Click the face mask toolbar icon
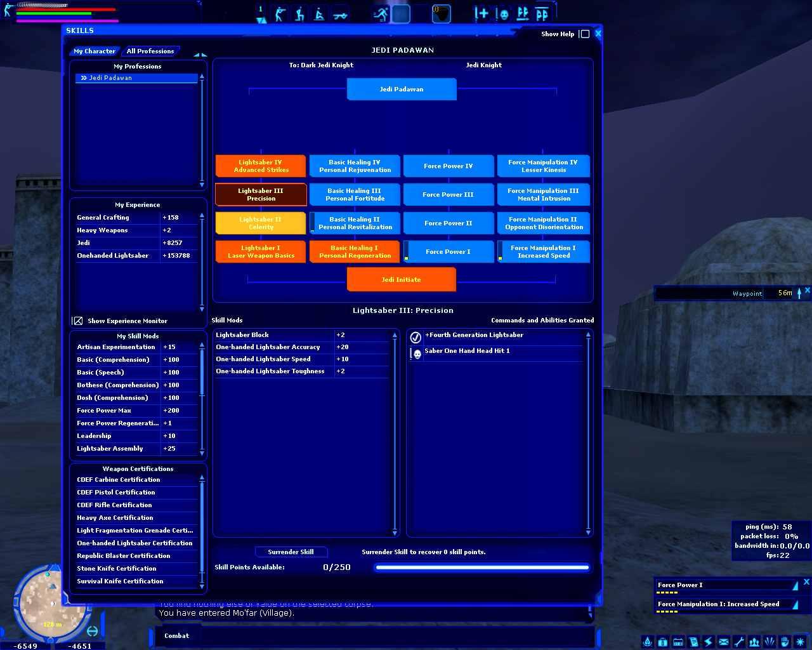The image size is (812, 650). click(503, 13)
